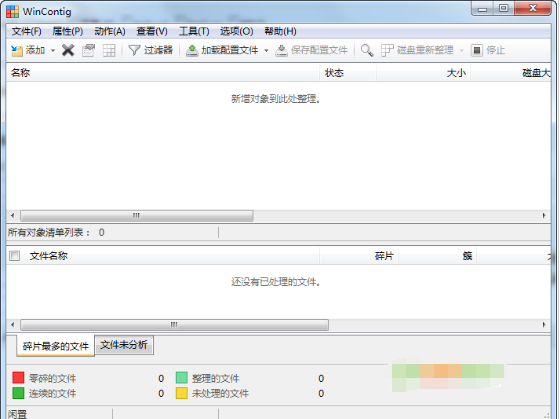Click the 闲置 status bar entry
This screenshot has width=560, height=419.
click(18, 414)
